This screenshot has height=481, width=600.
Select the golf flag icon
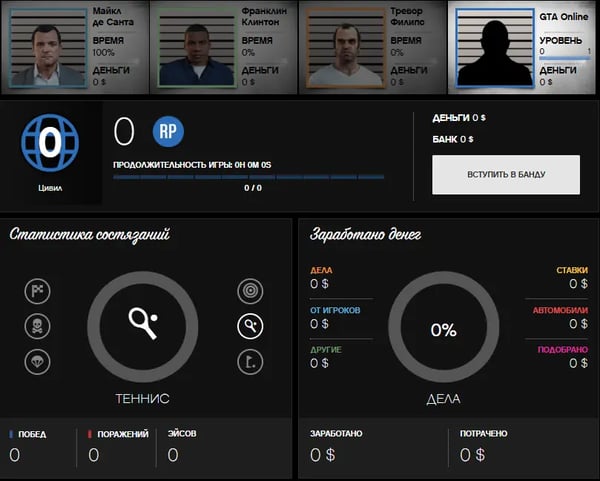pyautogui.click(x=250, y=361)
